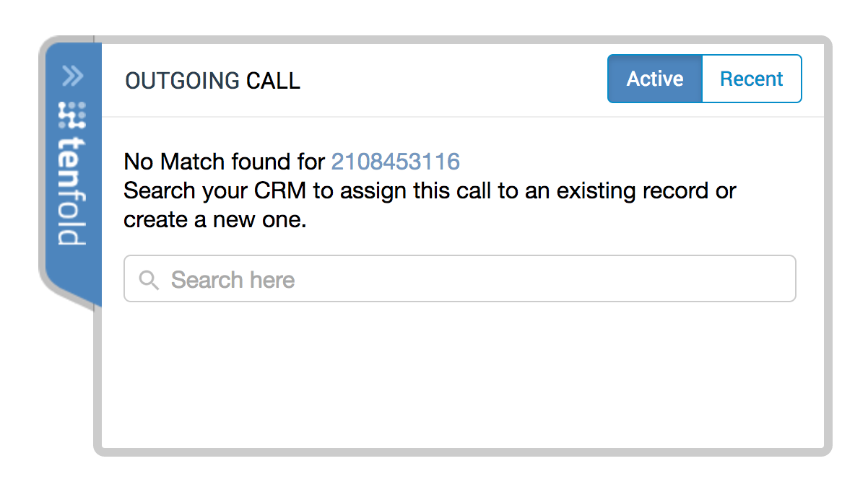Open the Recent tab
868x492 pixels.
tap(752, 79)
